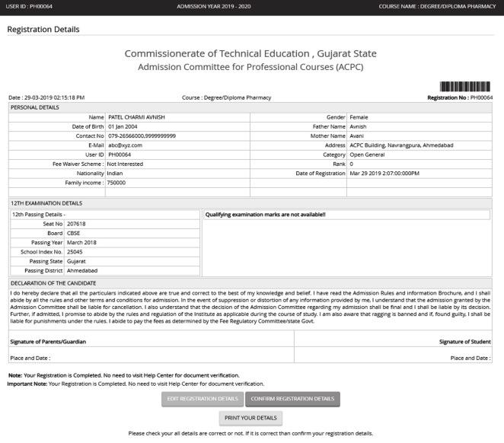Click User ID value PH00064 in table
The image size is (504, 443).
tap(120, 155)
